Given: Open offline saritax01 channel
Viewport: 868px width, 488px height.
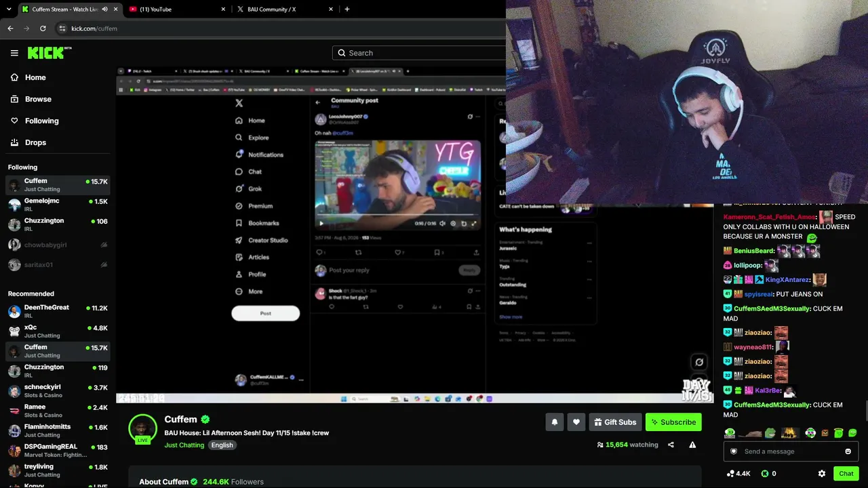Looking at the screenshot, I should tap(58, 264).
